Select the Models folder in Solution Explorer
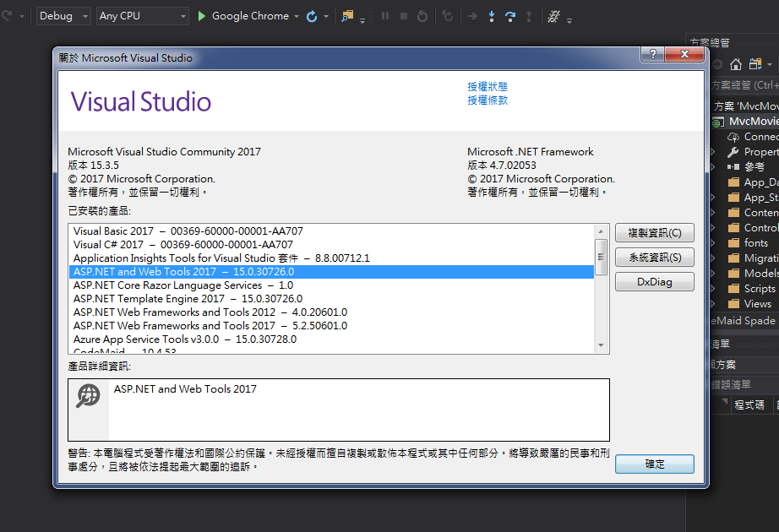Viewport: 779px width, 532px height. pyautogui.click(x=760, y=274)
